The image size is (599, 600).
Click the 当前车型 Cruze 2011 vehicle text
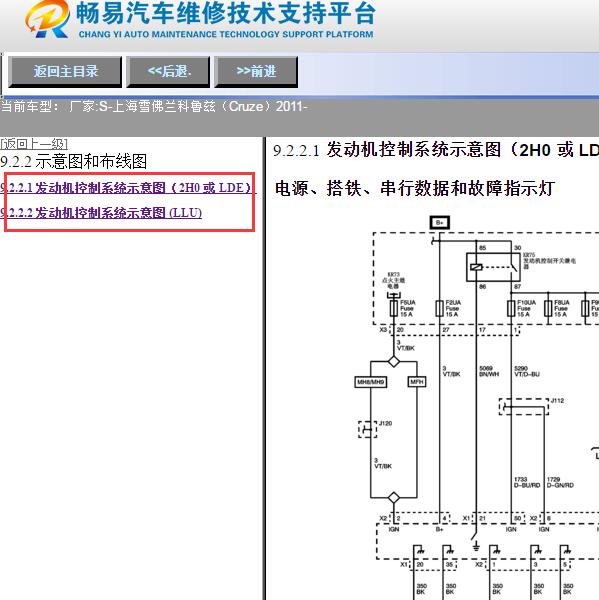click(154, 106)
